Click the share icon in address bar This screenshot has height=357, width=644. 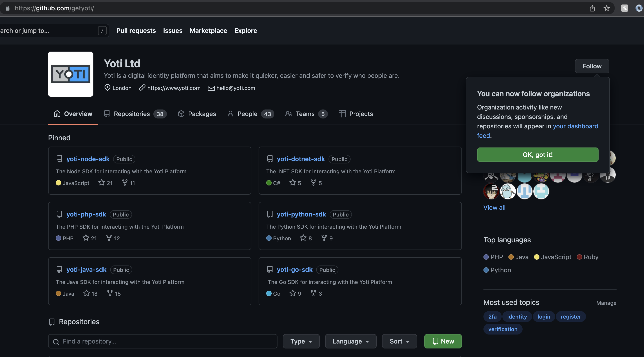[x=592, y=8]
